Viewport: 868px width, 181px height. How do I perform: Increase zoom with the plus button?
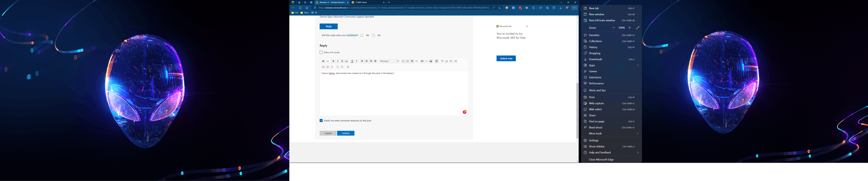[630, 28]
